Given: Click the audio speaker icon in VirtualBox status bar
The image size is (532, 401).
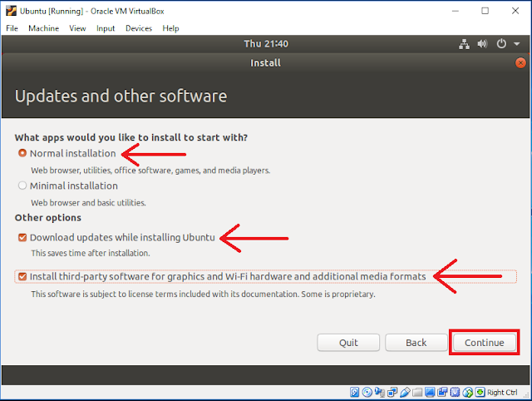Looking at the screenshot, I should [x=380, y=392].
